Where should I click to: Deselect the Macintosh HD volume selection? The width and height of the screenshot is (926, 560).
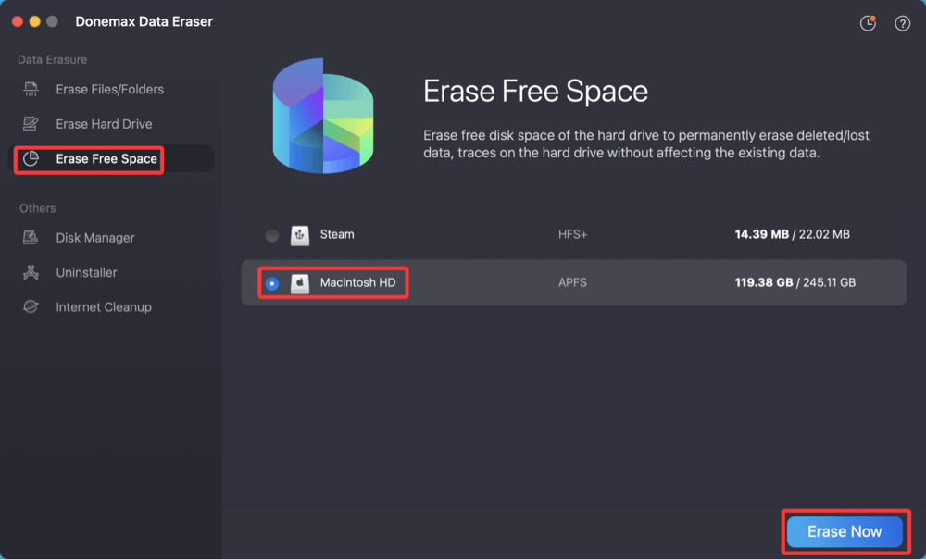271,283
